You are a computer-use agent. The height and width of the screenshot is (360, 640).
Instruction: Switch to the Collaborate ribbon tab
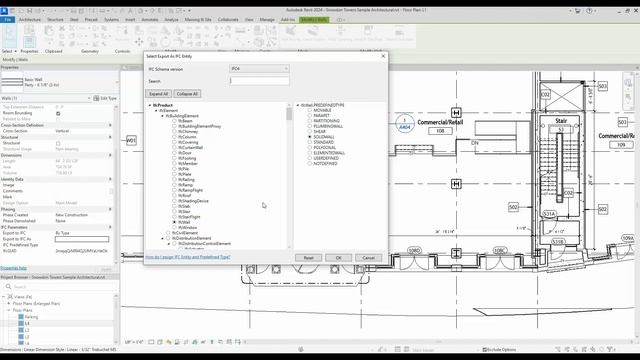(228, 20)
